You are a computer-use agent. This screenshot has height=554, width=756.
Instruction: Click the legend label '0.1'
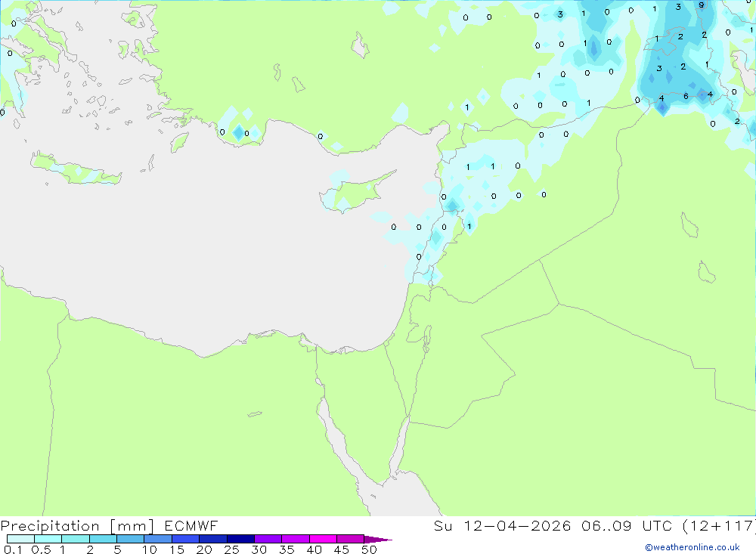pos(13,549)
